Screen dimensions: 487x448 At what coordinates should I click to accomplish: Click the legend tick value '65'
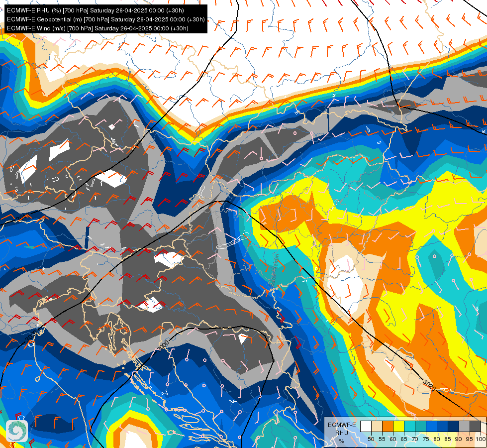point(404,440)
